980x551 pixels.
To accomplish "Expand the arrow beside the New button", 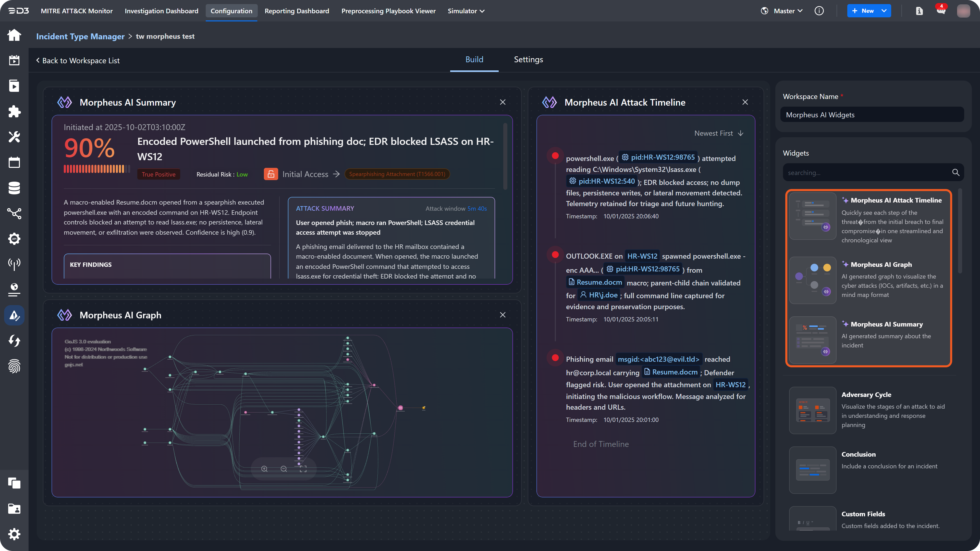I will pyautogui.click(x=884, y=11).
